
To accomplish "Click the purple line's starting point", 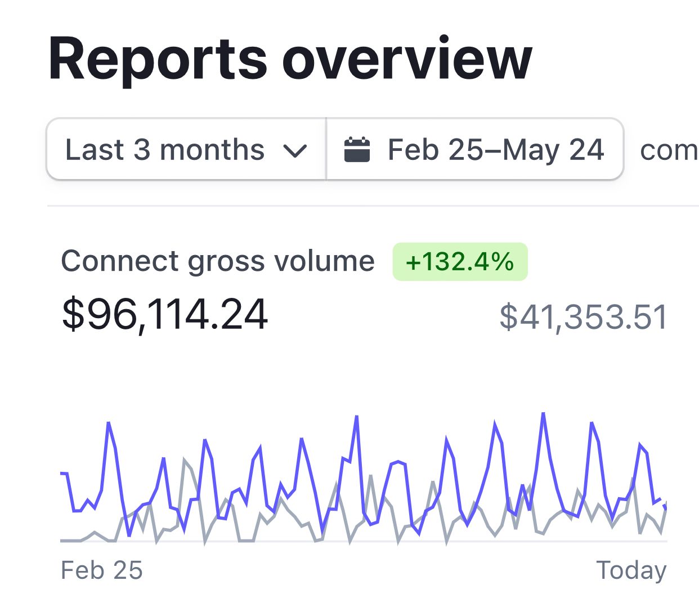I will 61,474.
